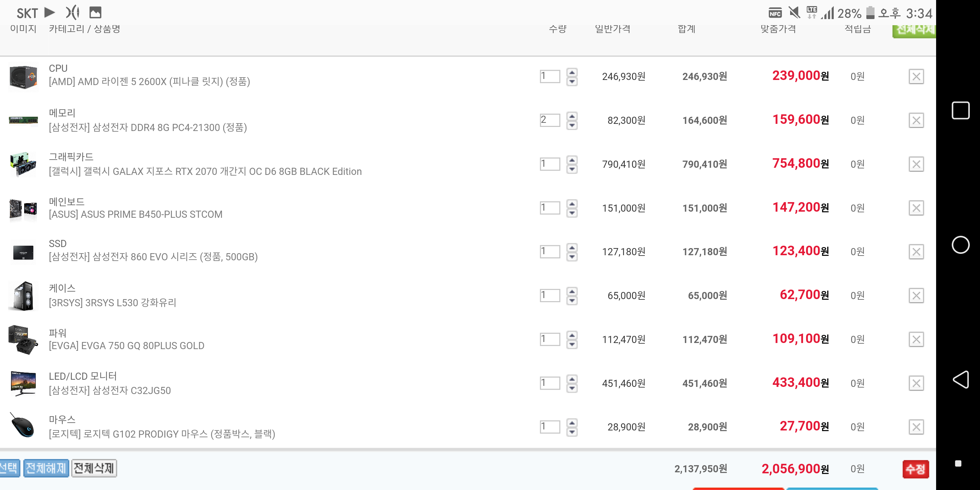This screenshot has width=980, height=490.
Task: Delete the Samsung DDR4 memory item
Action: pos(916,120)
